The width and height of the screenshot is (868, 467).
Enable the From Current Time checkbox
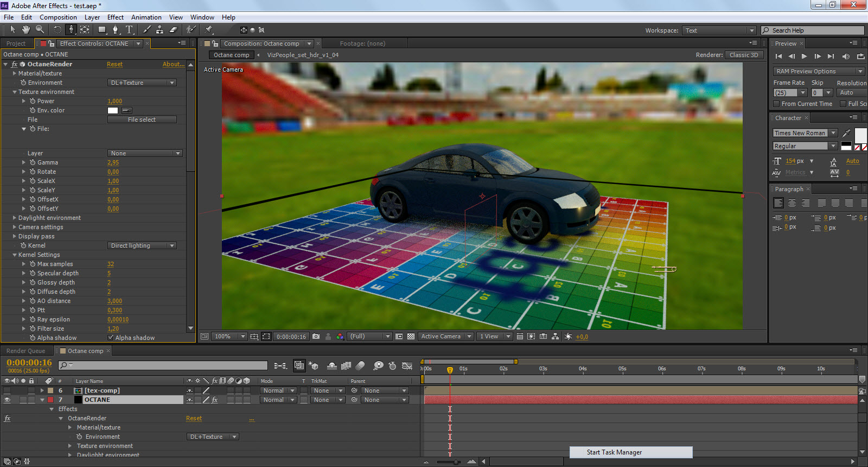[776, 104]
